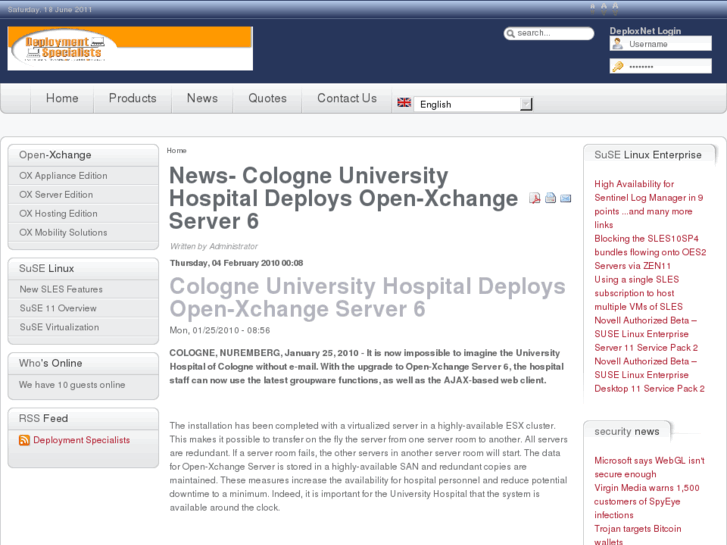Select the Contact Us menu item
Image resolution: width=727 pixels, height=545 pixels.
(x=347, y=98)
